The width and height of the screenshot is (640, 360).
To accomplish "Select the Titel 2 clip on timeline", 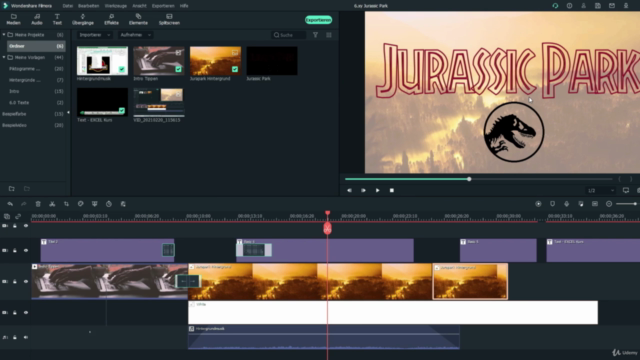I will pos(107,250).
